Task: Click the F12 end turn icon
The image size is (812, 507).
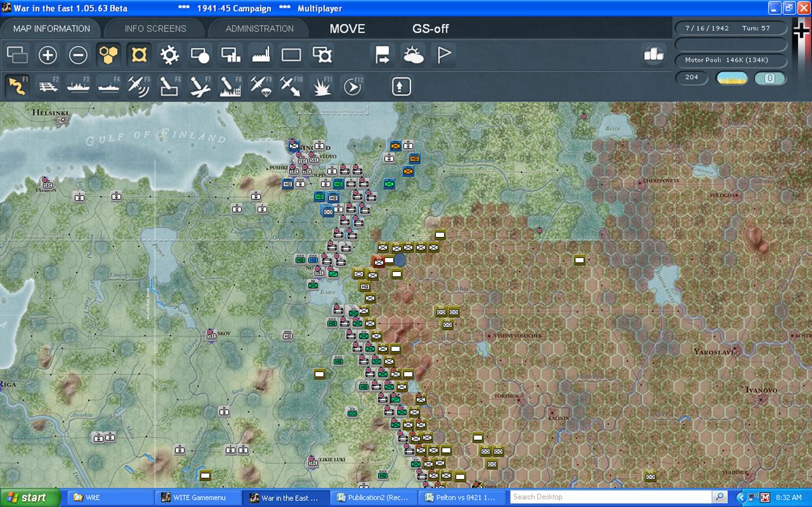Action: coord(352,86)
